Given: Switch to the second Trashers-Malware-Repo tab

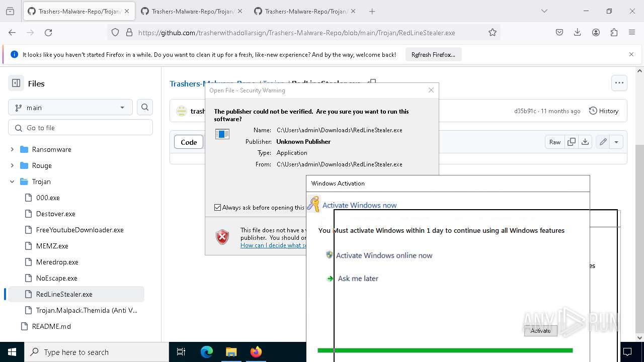Looking at the screenshot, I should (191, 11).
